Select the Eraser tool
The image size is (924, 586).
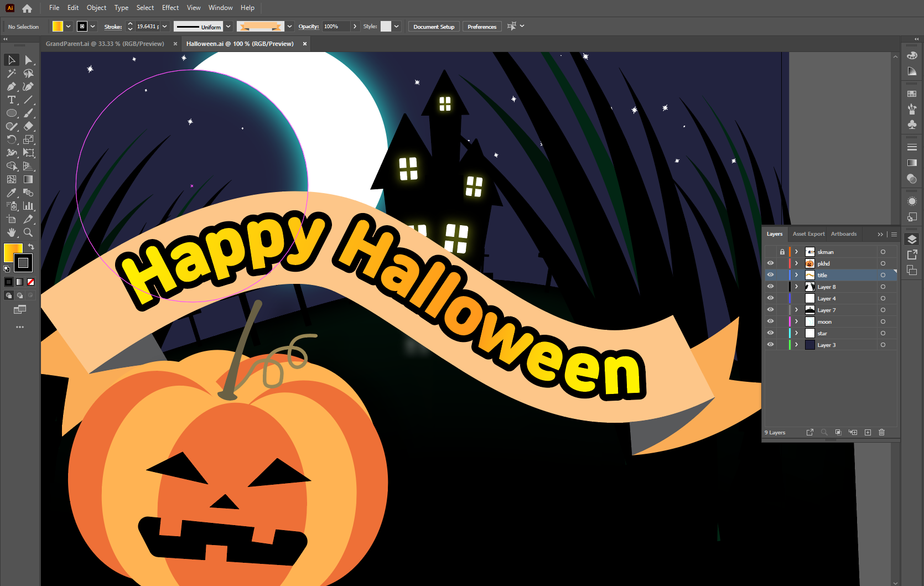click(28, 126)
